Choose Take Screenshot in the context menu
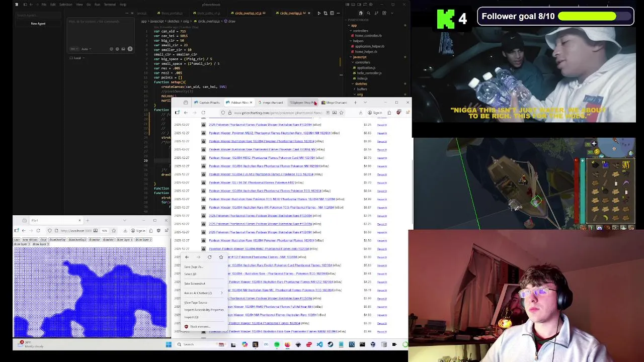This screenshot has width=644, height=362. point(195,284)
